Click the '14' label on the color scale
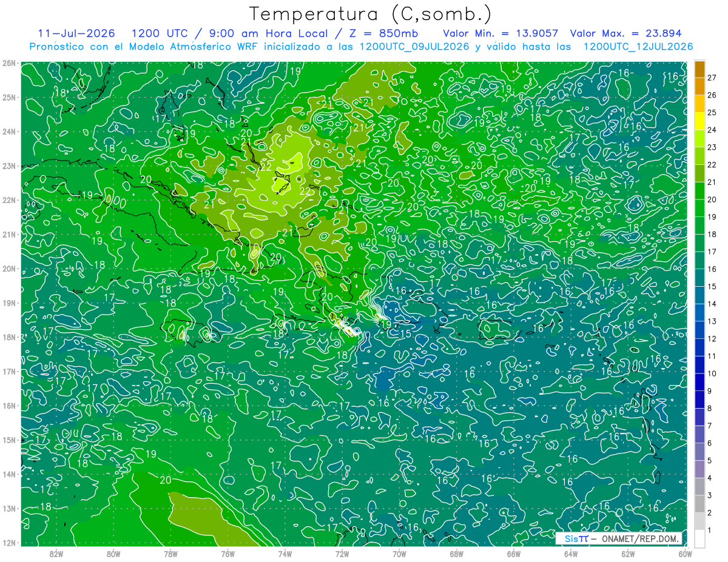This screenshot has width=728, height=562. click(x=712, y=304)
